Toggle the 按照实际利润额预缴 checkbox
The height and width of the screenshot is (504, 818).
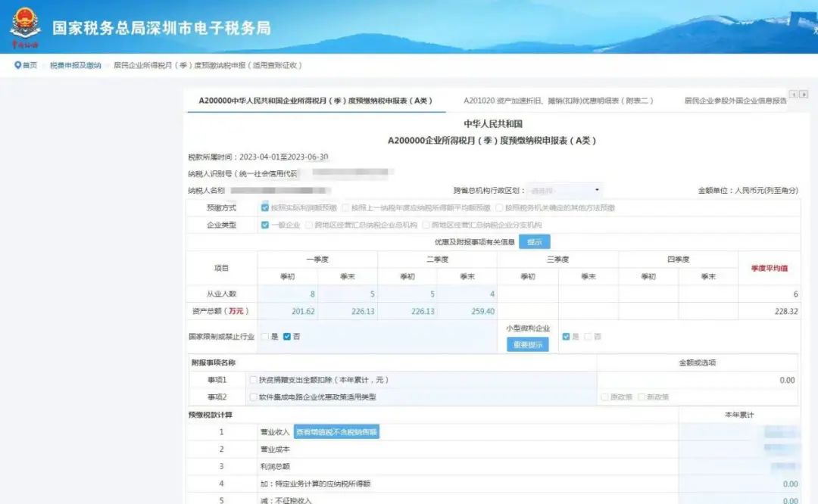[265, 207]
